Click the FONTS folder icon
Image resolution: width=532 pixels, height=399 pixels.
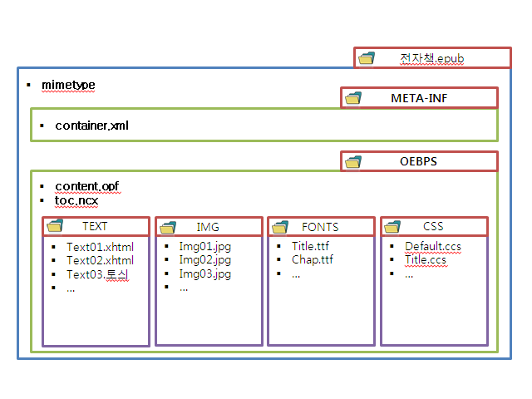(280, 227)
